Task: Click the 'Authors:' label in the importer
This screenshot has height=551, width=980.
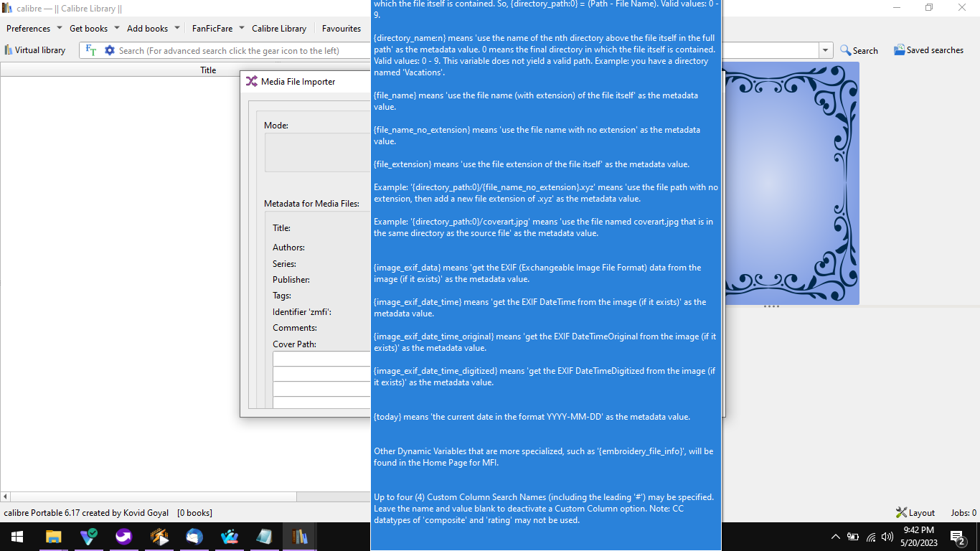Action: coord(288,248)
